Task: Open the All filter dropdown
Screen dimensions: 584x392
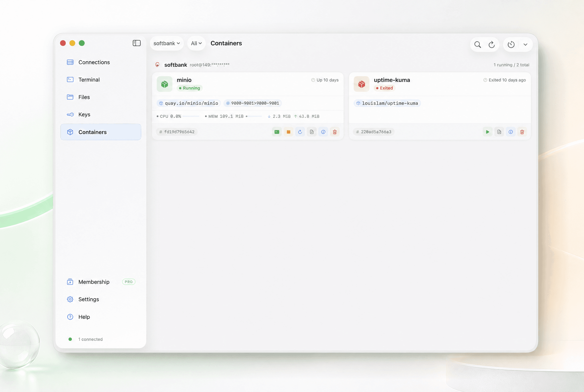Action: point(196,43)
